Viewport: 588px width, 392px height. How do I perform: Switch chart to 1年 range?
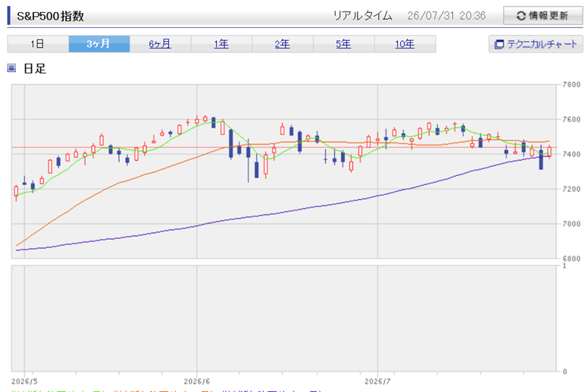(x=221, y=44)
